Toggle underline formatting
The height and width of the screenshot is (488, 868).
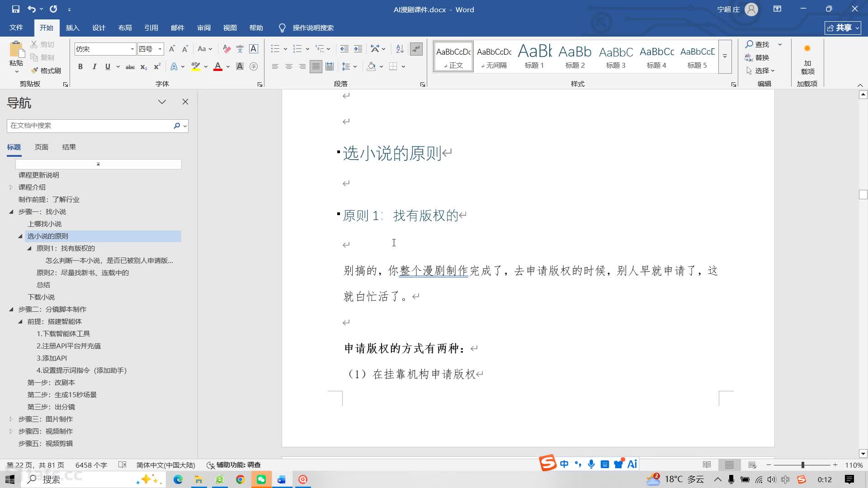(108, 67)
